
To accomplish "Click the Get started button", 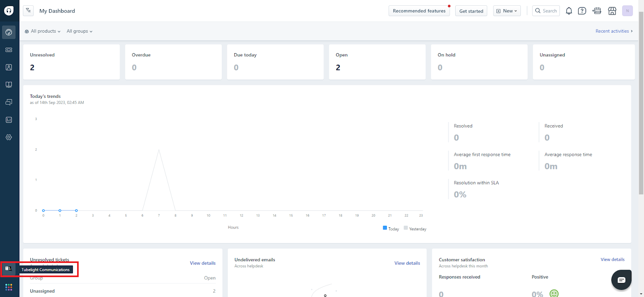I will coord(471,11).
